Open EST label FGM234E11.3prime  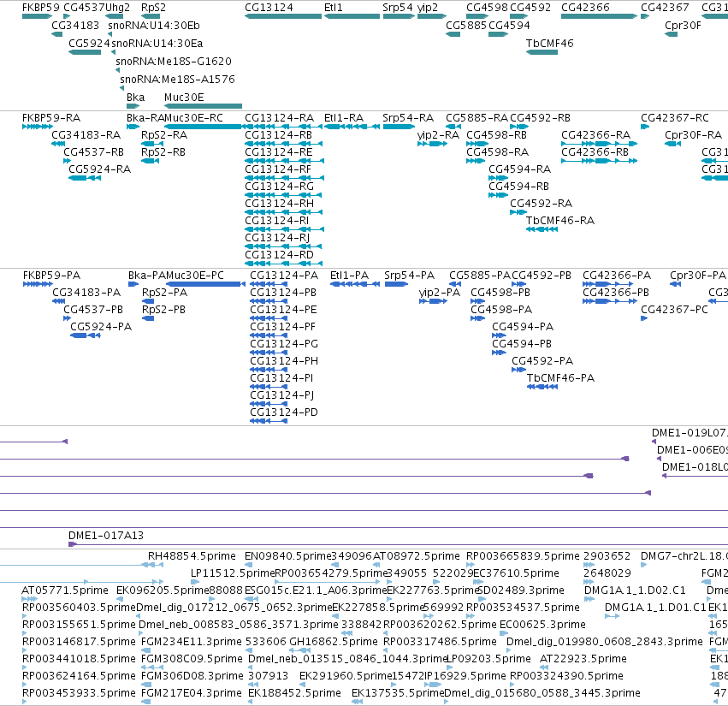click(x=192, y=642)
